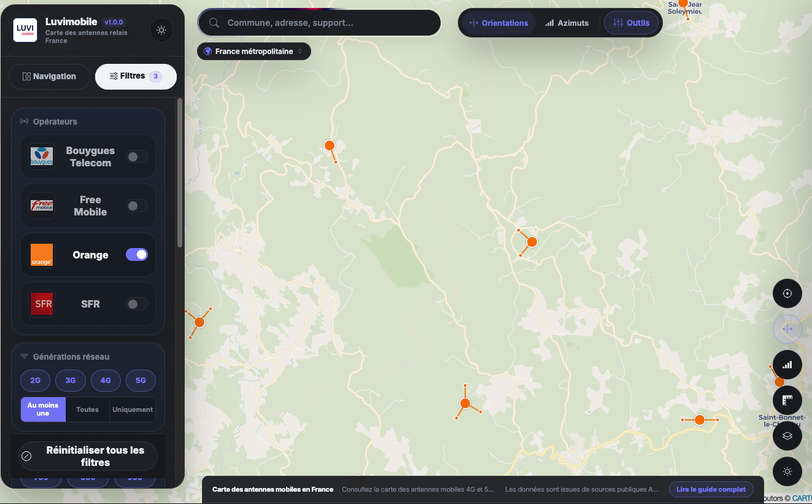Enable Free Mobile operator switch
Screen dimensions: 812x504
137,206
